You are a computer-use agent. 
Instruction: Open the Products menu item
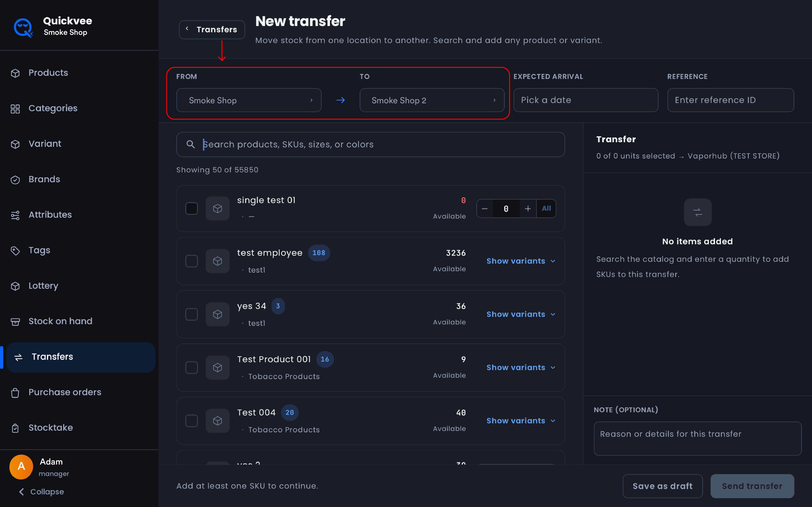[48, 73]
